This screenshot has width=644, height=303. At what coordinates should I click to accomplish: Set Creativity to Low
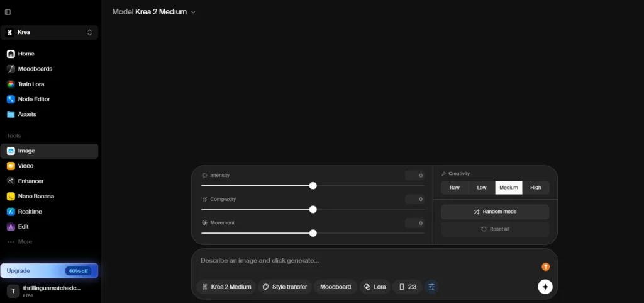[482, 188]
